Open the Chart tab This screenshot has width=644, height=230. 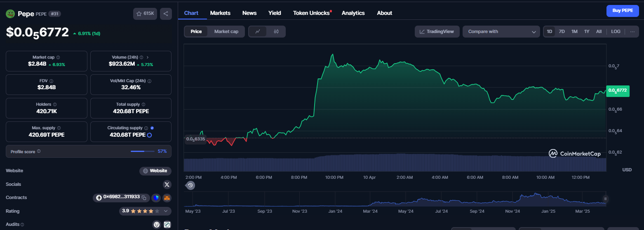(x=191, y=13)
